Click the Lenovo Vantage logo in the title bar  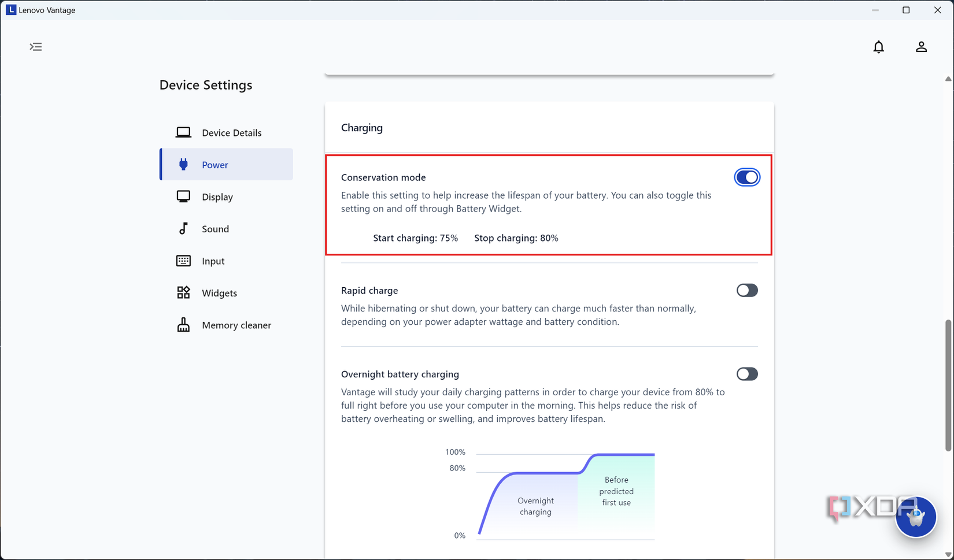(x=11, y=9)
